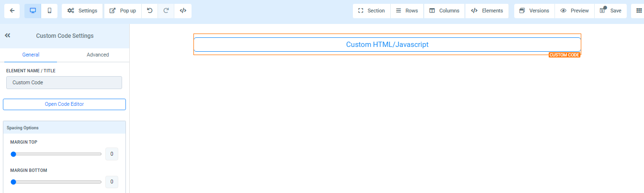Open the Columns panel
The height and width of the screenshot is (193, 644).
click(x=444, y=11)
